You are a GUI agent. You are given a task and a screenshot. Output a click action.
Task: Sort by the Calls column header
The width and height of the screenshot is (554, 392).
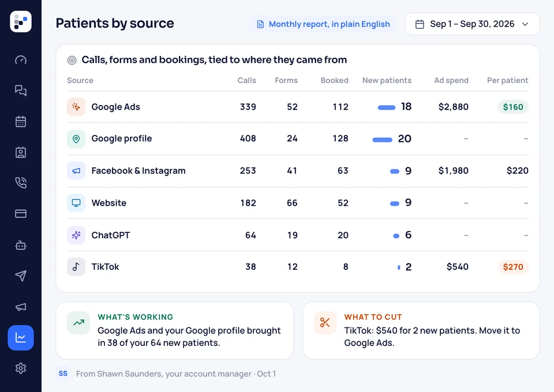(246, 81)
